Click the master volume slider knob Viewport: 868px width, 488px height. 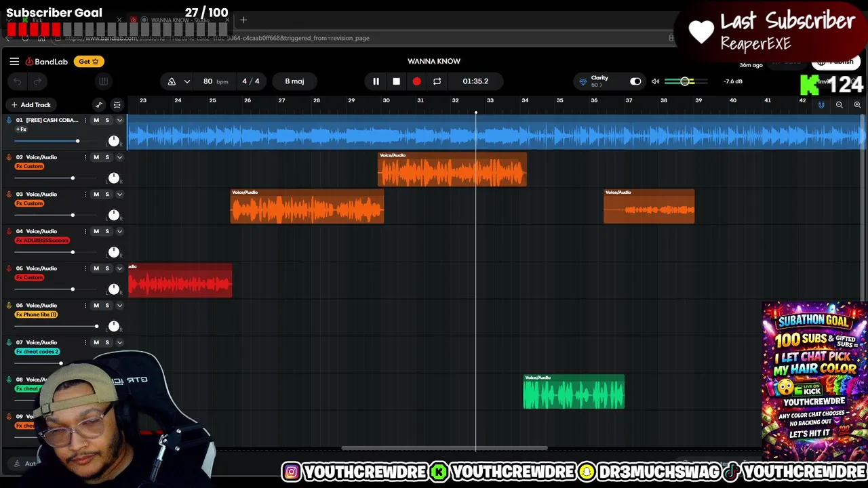click(685, 81)
